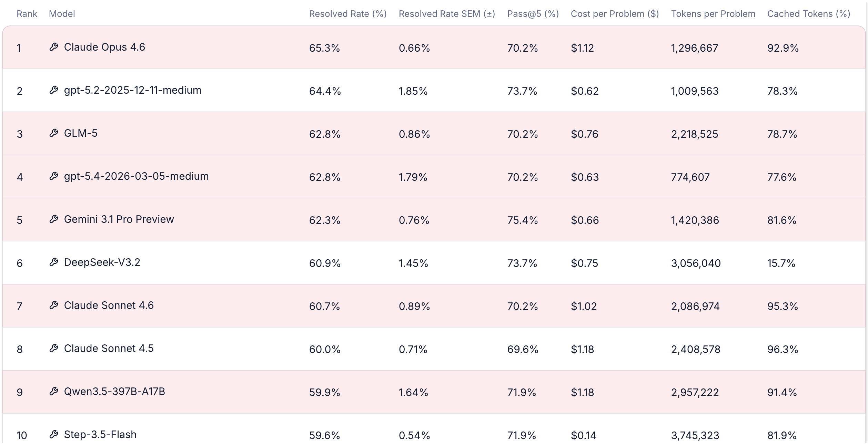Click the DeepSeek-V3.2 tokens value 3,056,040
This screenshot has height=447, width=868.
696,263
